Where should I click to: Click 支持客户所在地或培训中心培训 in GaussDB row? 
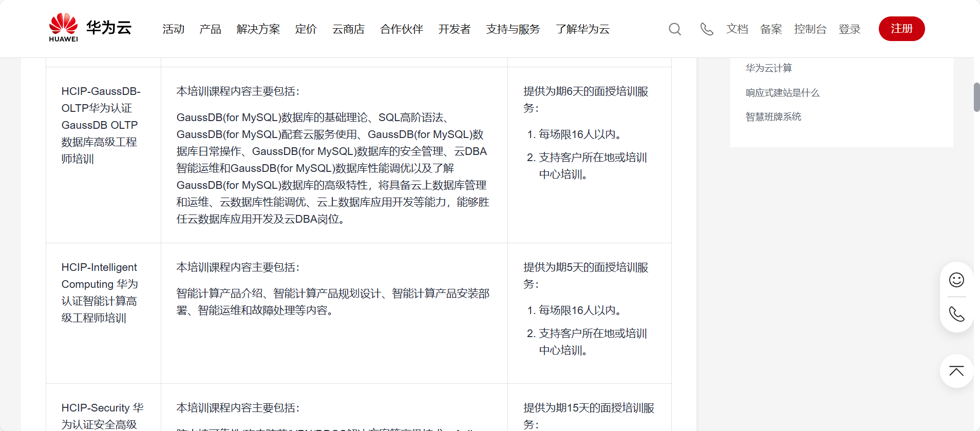593,166
